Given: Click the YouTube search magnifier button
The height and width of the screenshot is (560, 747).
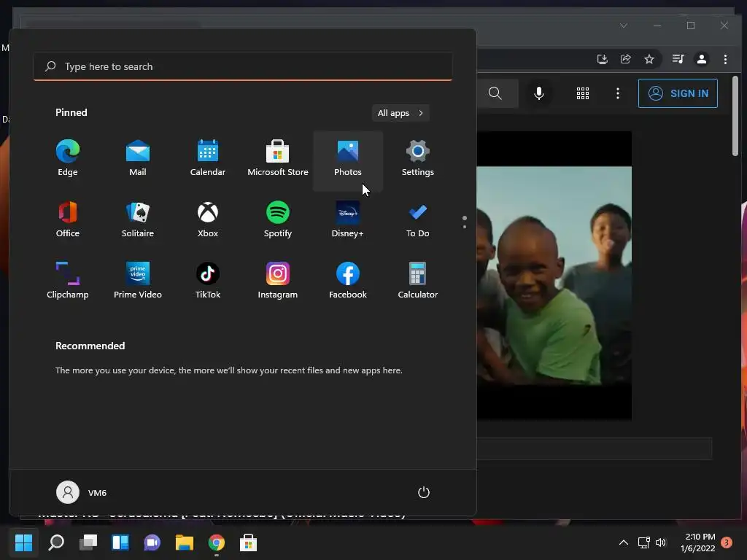Looking at the screenshot, I should click(x=495, y=93).
